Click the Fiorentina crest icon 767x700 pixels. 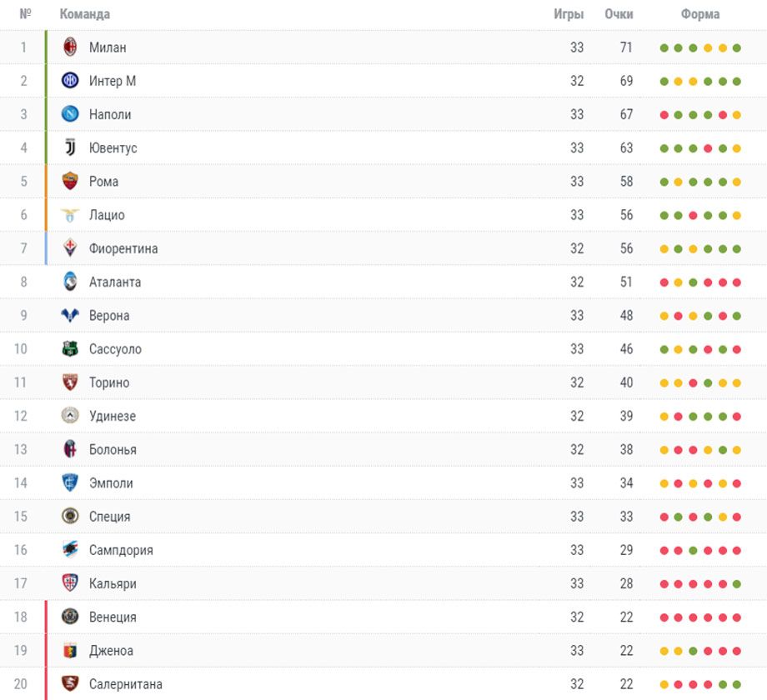(x=70, y=247)
